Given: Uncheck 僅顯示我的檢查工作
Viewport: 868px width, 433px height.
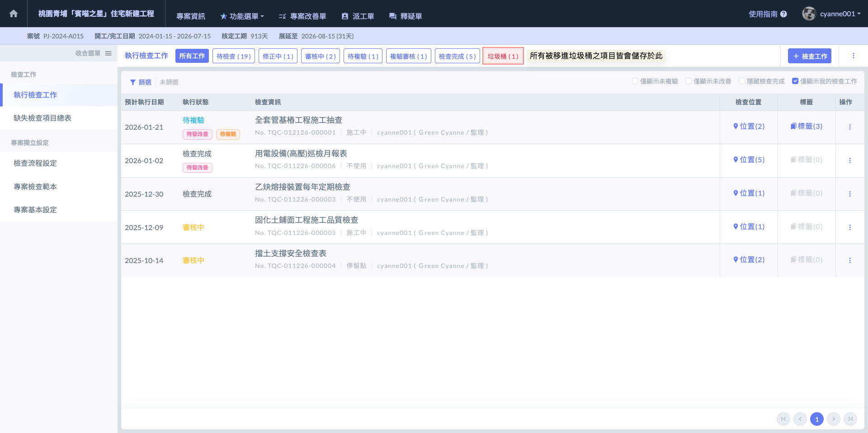Looking at the screenshot, I should tap(795, 81).
